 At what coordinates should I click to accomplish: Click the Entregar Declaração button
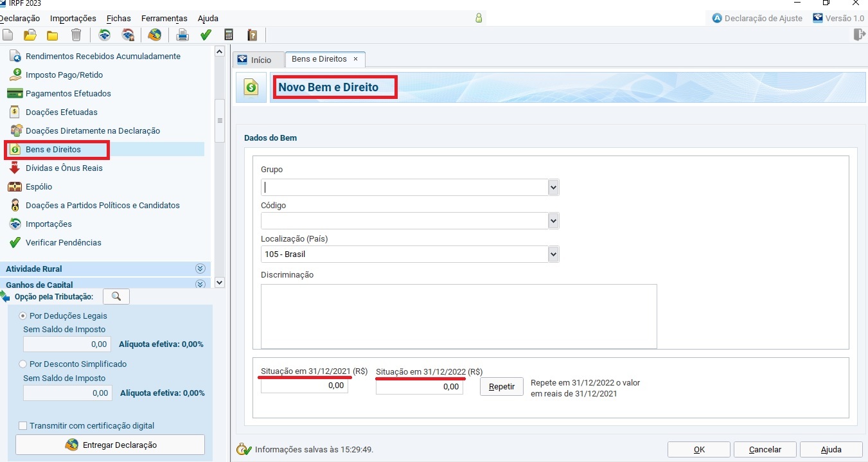[x=110, y=445]
